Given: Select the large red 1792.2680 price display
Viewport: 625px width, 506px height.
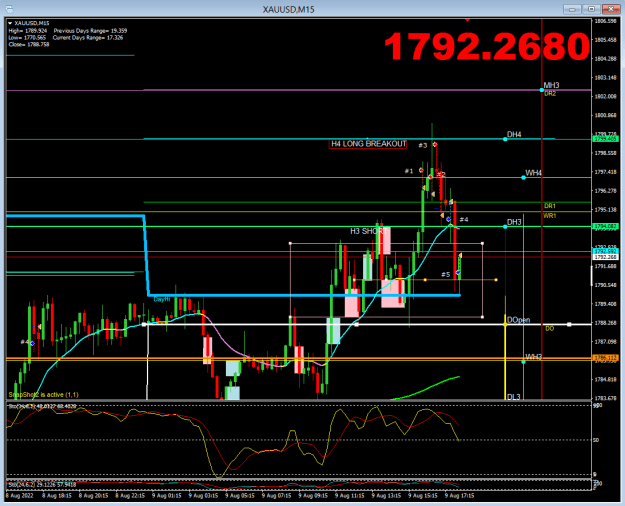Looking at the screenshot, I should pyautogui.click(x=487, y=46).
